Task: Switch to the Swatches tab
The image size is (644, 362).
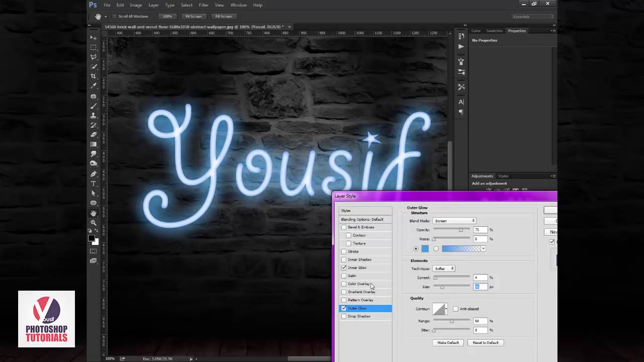Action: point(494,31)
